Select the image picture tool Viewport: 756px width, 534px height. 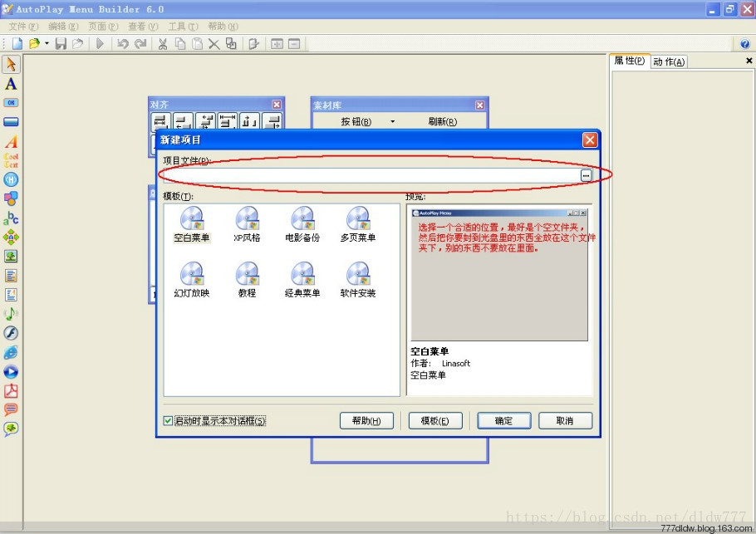[x=11, y=256]
